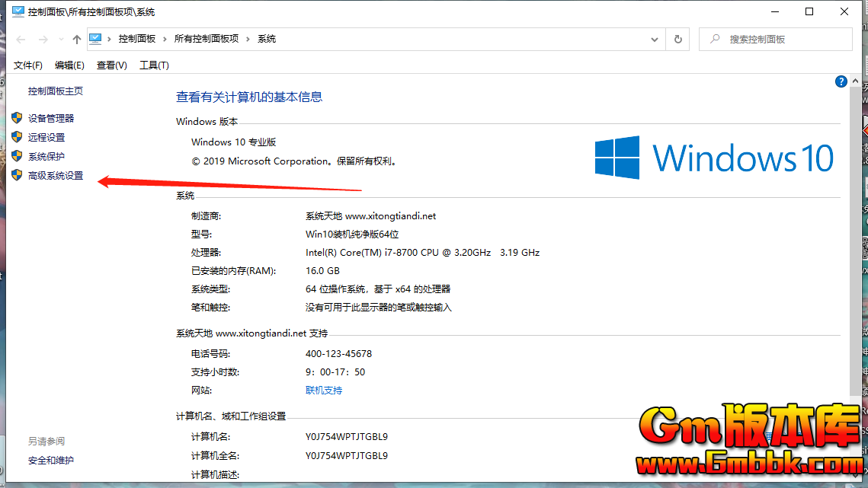Click the 联机支持 website link

click(324, 390)
